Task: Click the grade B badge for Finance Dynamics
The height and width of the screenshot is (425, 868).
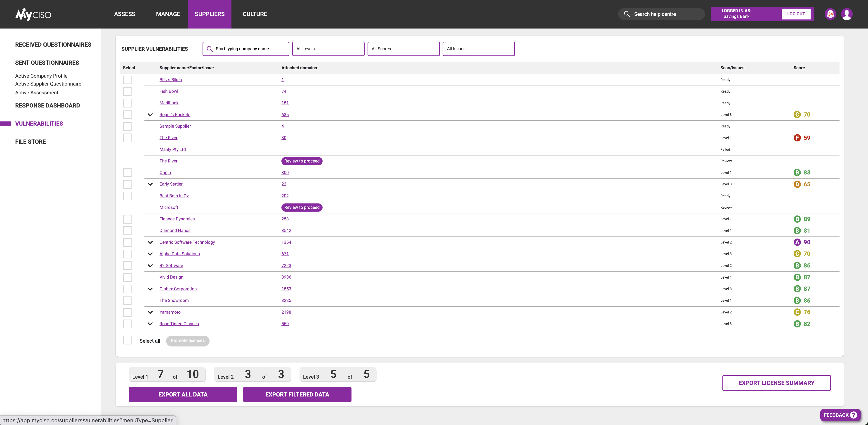Action: [797, 219]
